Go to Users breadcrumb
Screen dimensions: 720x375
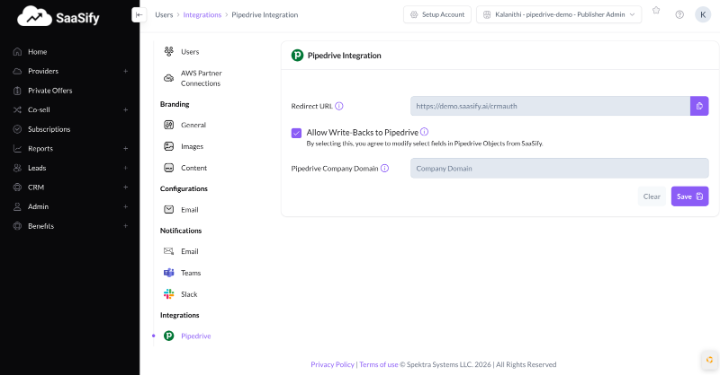tap(164, 15)
